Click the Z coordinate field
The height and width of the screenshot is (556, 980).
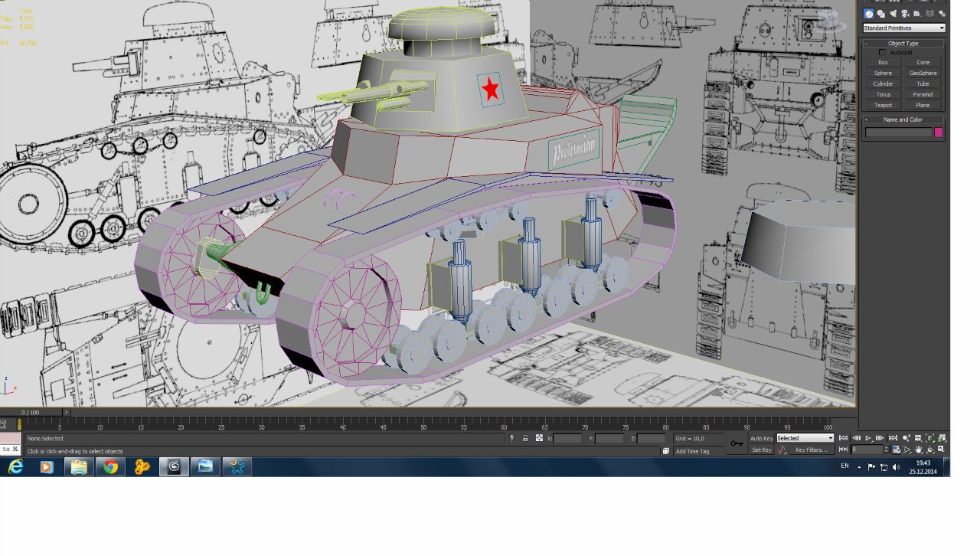pyautogui.click(x=652, y=439)
